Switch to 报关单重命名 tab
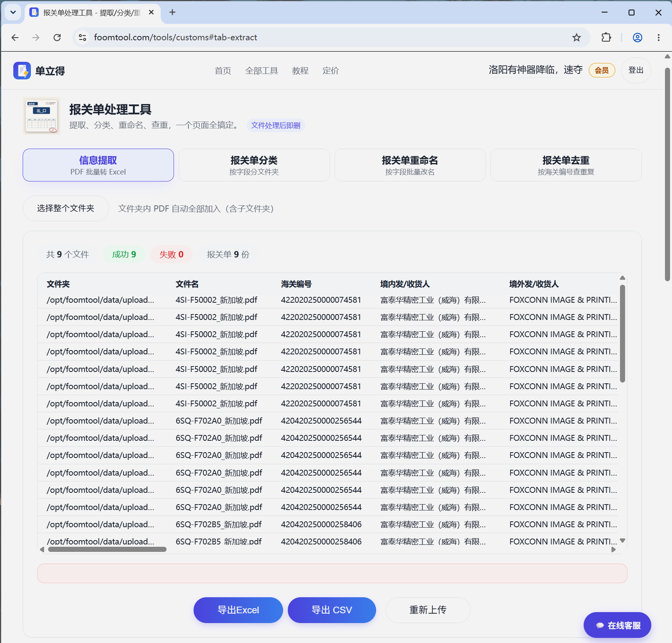 (x=410, y=165)
